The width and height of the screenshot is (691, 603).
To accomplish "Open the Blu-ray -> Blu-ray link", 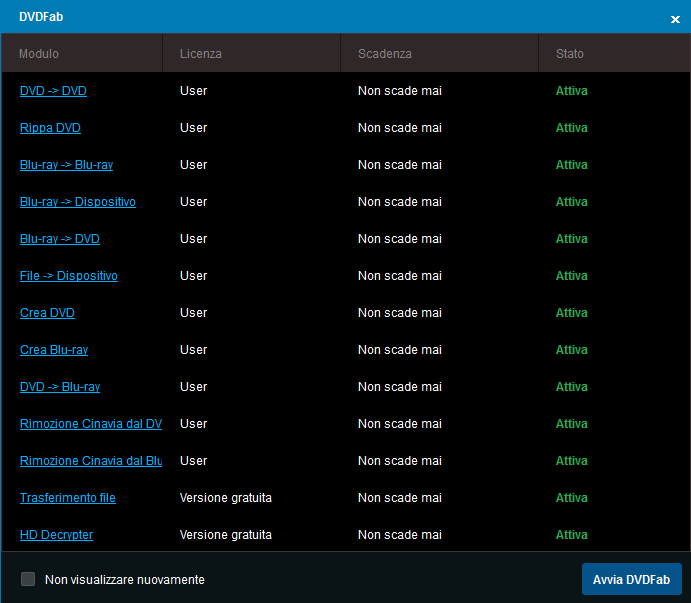I will coord(67,165).
